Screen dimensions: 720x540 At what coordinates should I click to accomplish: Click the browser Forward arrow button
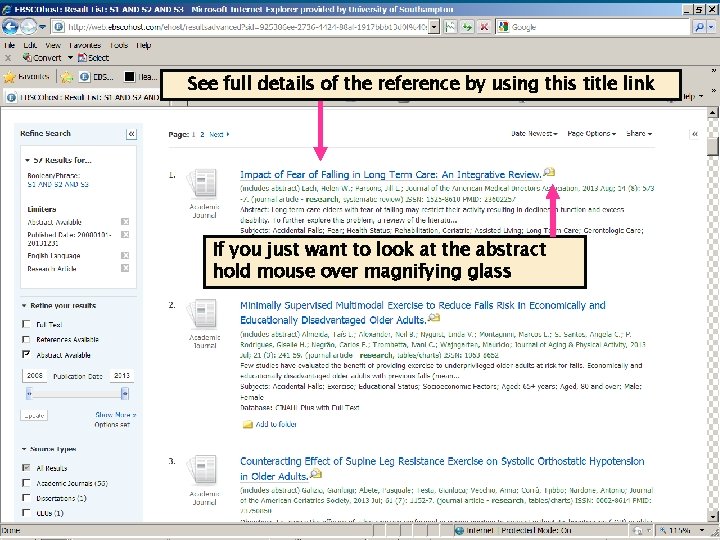pos(28,27)
